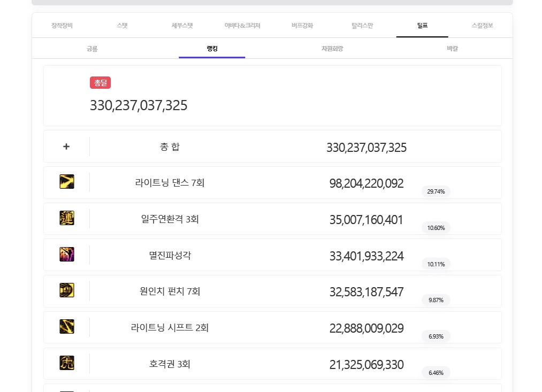542x392 pixels.
Task: Select the 금룡 sub-tab
Action: pyautogui.click(x=92, y=49)
